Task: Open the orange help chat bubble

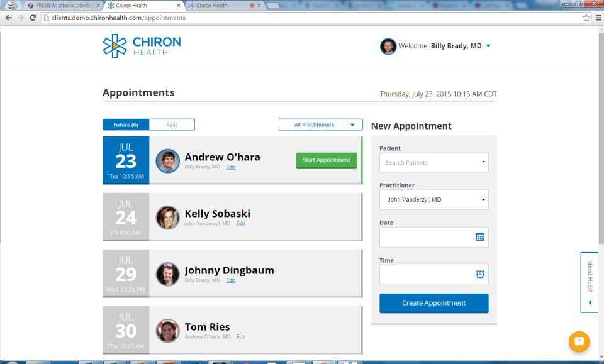Action: click(x=579, y=342)
